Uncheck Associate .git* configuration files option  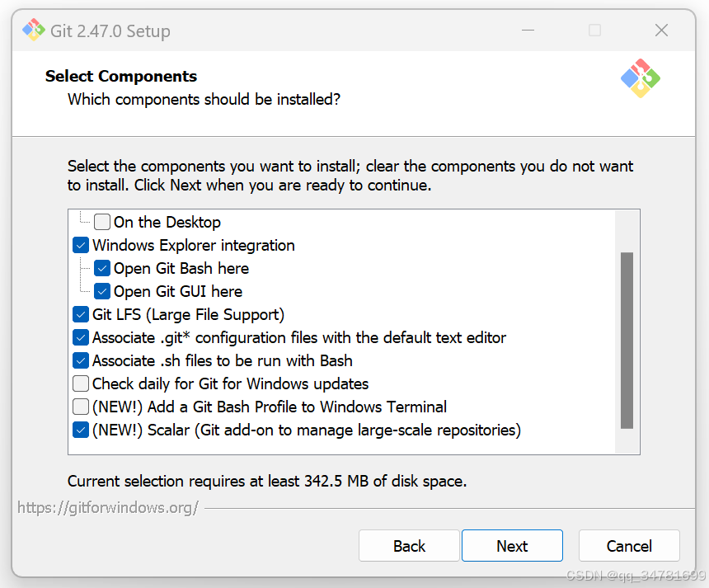81,337
